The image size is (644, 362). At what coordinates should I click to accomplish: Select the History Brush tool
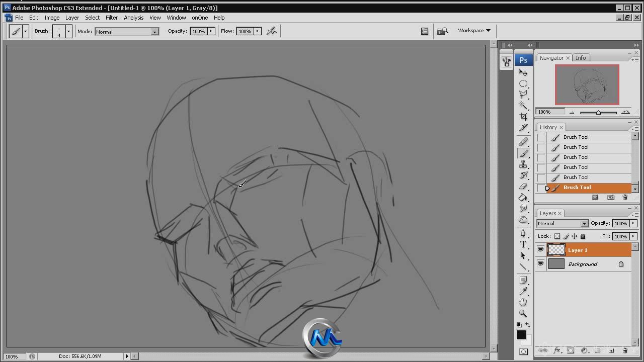tap(523, 175)
